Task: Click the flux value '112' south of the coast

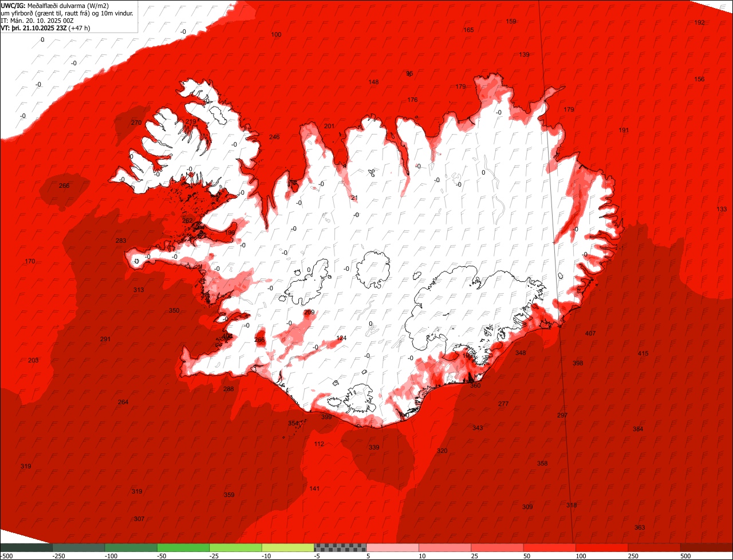Action: click(x=319, y=444)
